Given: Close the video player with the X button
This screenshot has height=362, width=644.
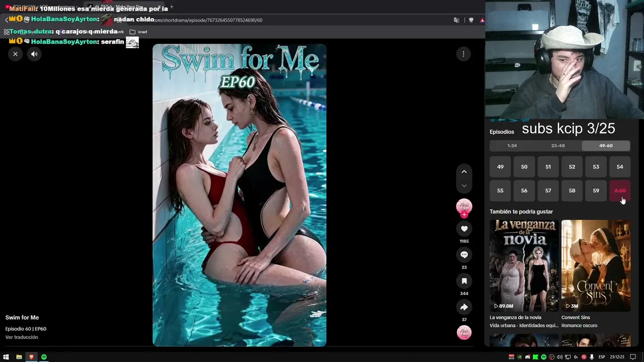Looking at the screenshot, I should (x=16, y=54).
